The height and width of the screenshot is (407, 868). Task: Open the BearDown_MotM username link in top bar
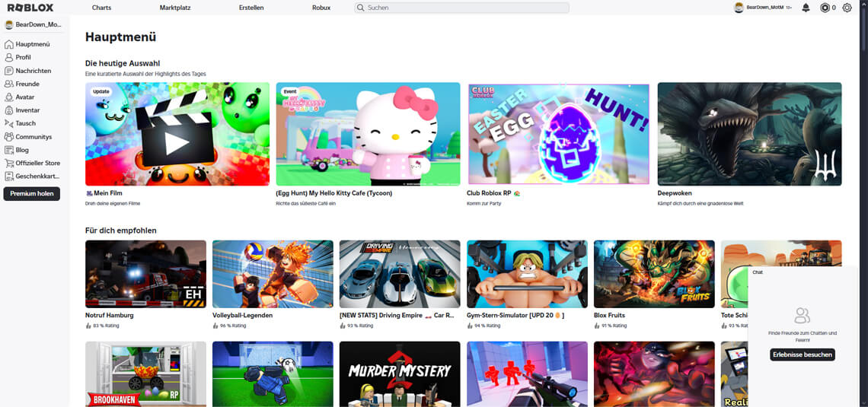(764, 8)
